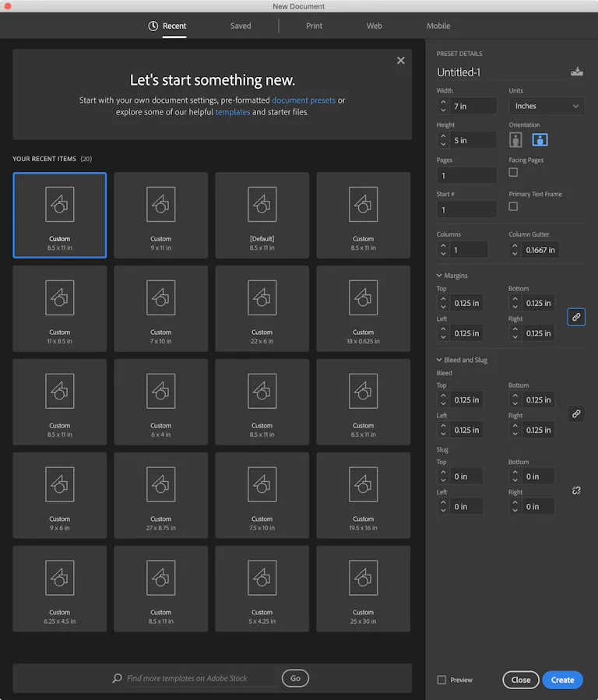
Task: Select the Custom 27 x 8.75 in preset
Action: [x=160, y=495]
